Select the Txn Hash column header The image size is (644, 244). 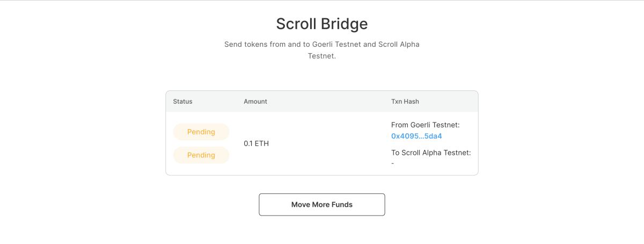(405, 101)
